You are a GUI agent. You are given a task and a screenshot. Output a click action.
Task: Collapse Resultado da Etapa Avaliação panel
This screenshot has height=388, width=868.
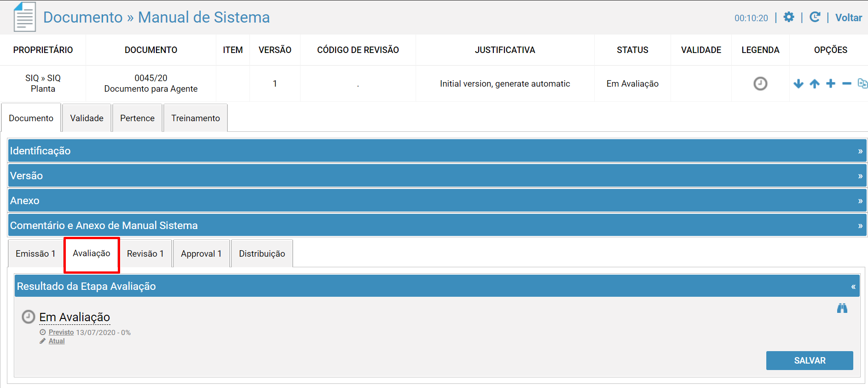[x=437, y=286]
